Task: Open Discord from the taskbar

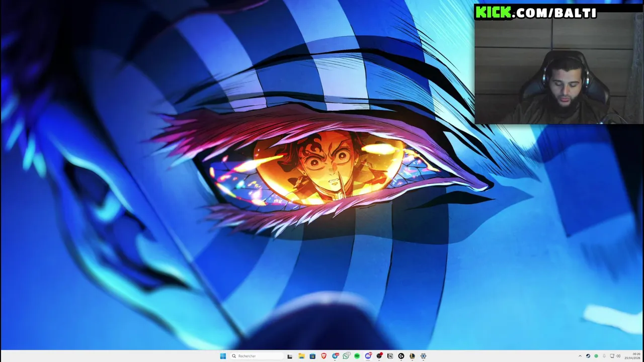Action: click(368, 356)
